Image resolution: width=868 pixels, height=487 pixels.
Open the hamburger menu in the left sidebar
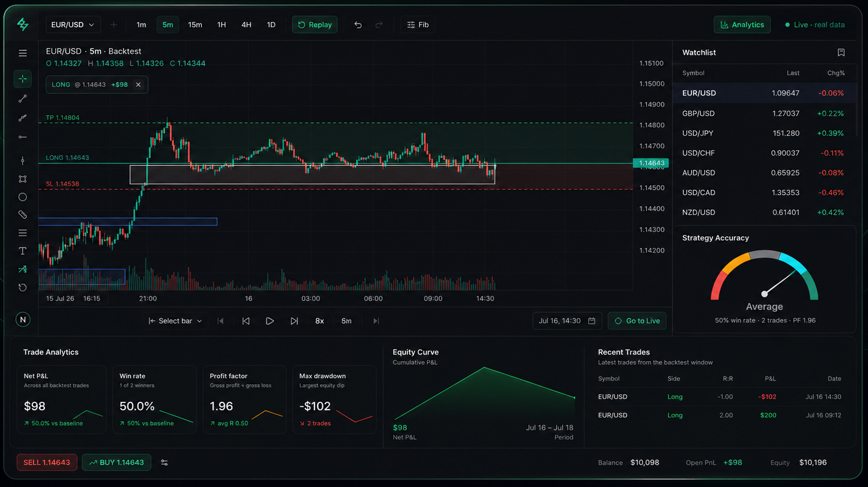coord(22,53)
